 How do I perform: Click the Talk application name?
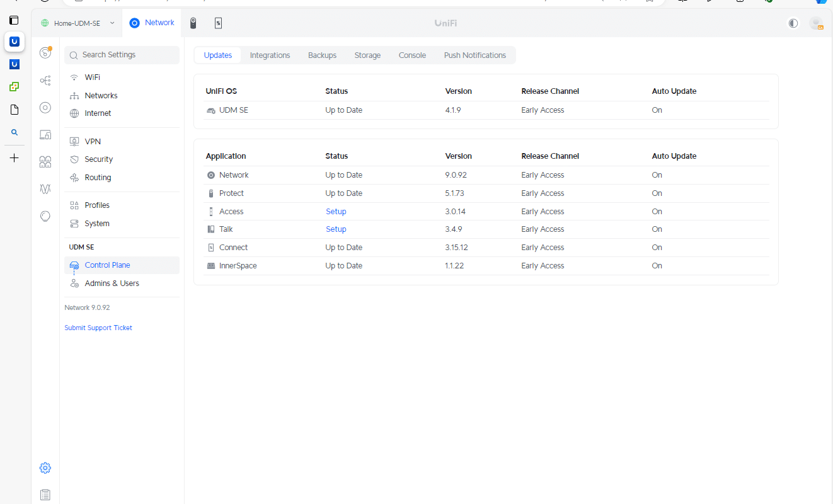coord(226,229)
